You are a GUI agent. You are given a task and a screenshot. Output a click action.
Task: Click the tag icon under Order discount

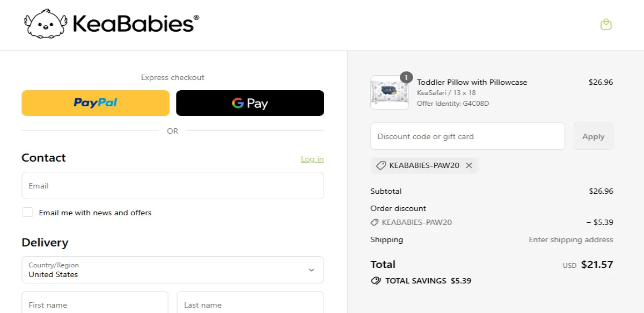coord(375,222)
